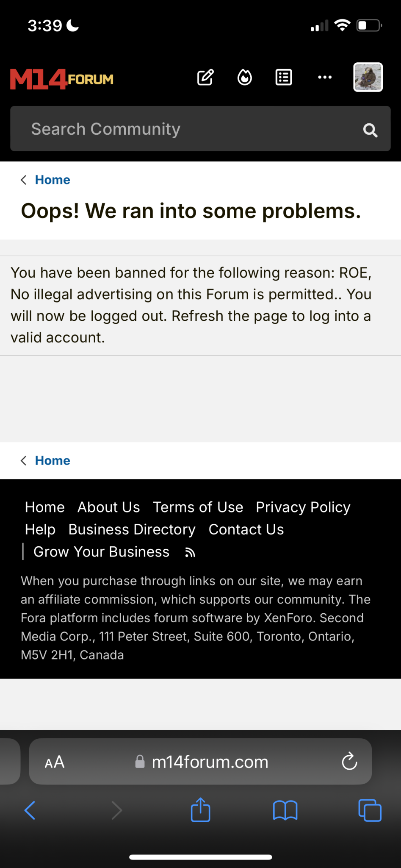Go to M14 Forum logo homepage
401x868 pixels.
pos(62,79)
